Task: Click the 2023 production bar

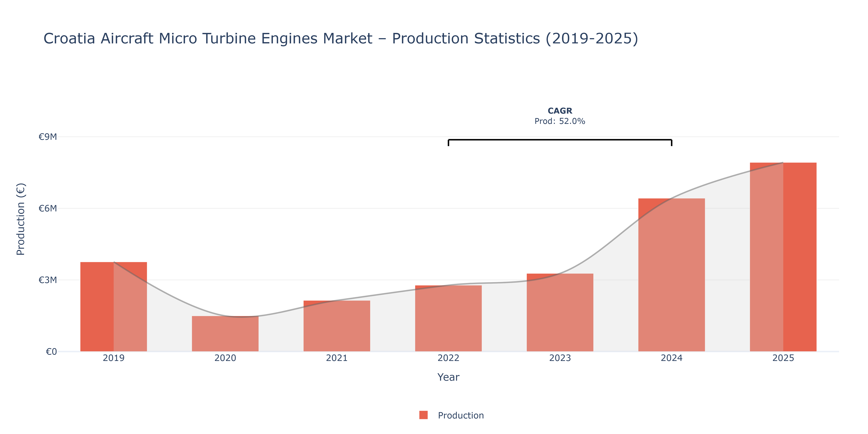Action: pos(560,312)
